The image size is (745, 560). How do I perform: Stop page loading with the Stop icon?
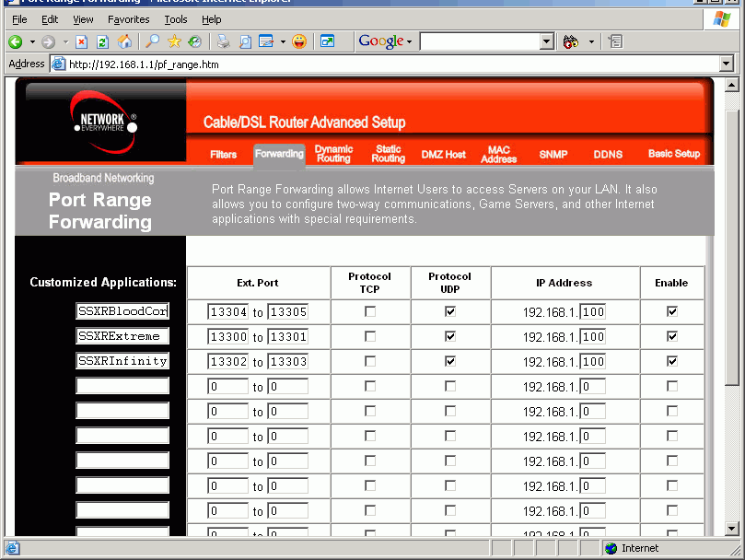[x=82, y=41]
